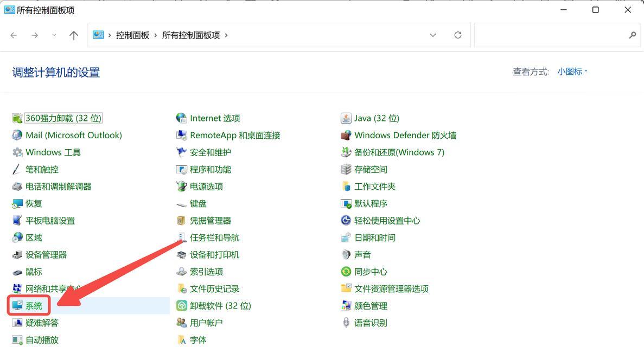Focus the control panel search box

click(557, 35)
